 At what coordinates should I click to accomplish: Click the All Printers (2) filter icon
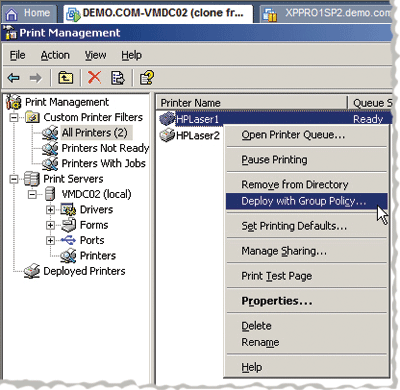click(x=50, y=133)
